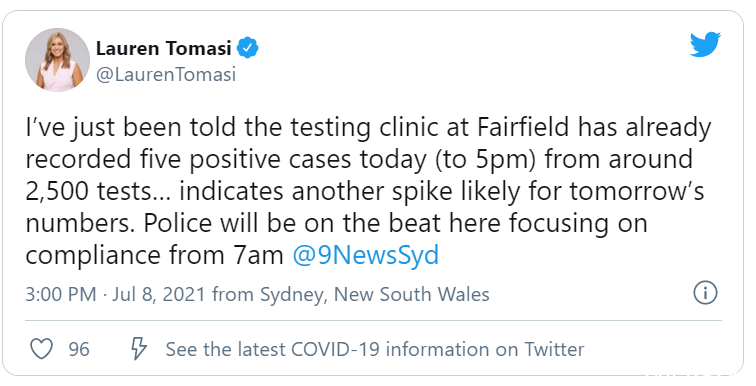Click the 3:00 PM timestamp
756x386 pixels.
tap(60, 294)
